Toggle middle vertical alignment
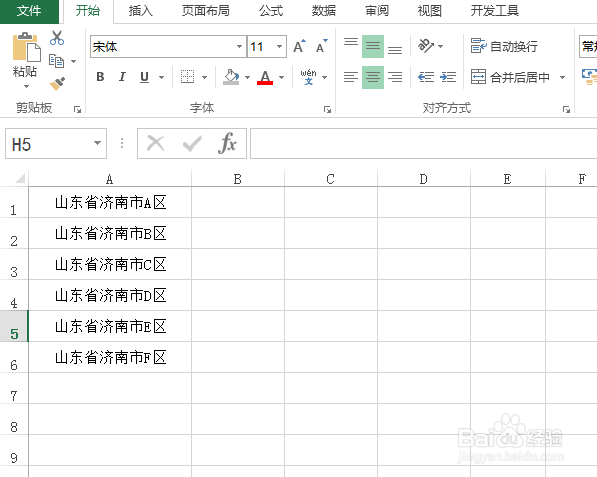This screenshot has width=597, height=477. pos(373,46)
